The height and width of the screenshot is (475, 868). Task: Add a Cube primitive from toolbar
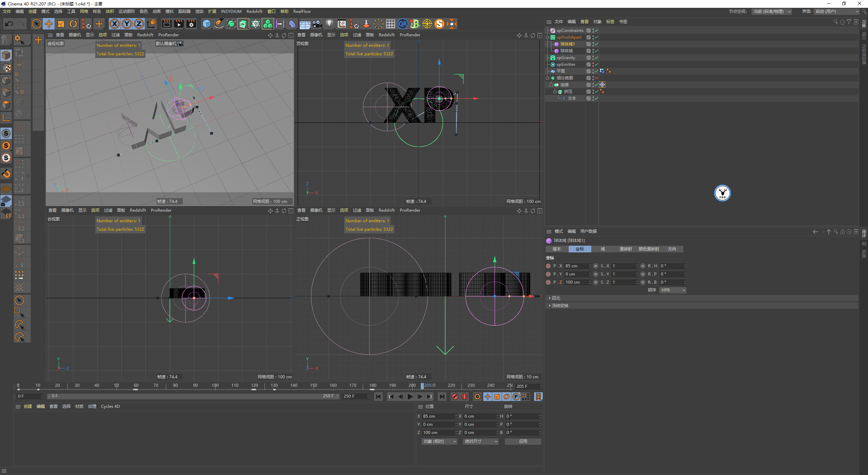pos(206,24)
